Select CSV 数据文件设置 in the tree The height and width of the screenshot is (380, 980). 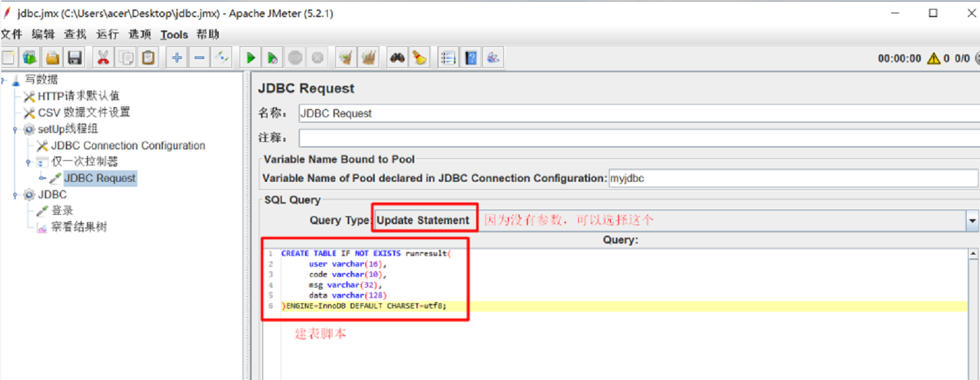[84, 113]
